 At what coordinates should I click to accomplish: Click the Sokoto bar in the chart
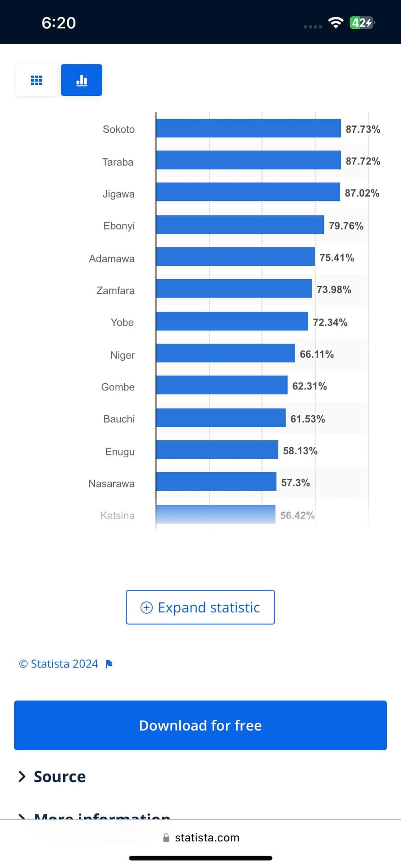248,128
